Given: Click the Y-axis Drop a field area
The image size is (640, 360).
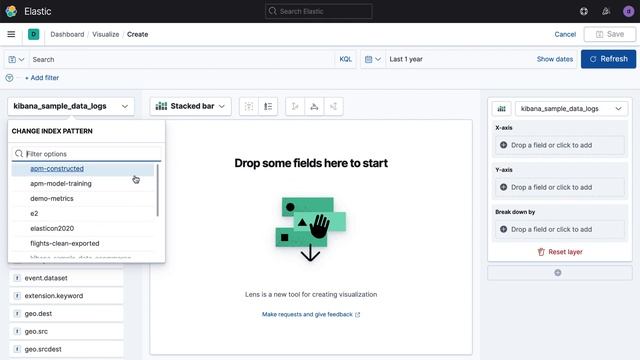Looking at the screenshot, I should [560, 187].
